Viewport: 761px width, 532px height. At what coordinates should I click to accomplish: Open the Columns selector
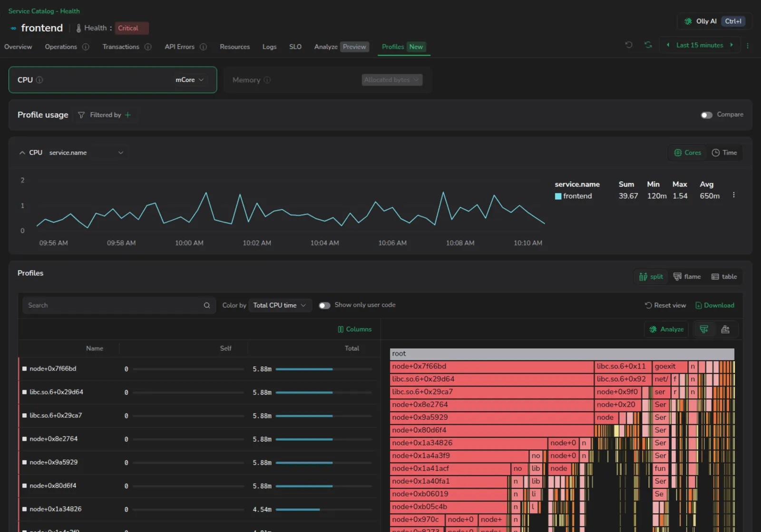[355, 329]
